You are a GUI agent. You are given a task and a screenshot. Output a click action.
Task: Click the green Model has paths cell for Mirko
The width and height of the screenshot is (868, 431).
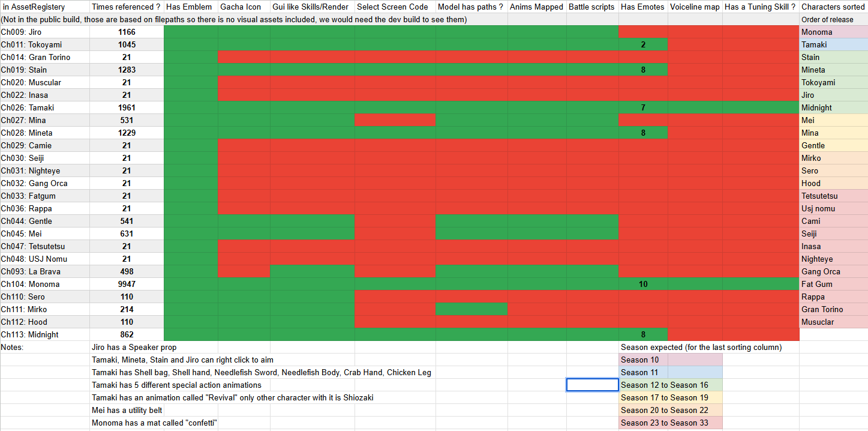(x=471, y=309)
